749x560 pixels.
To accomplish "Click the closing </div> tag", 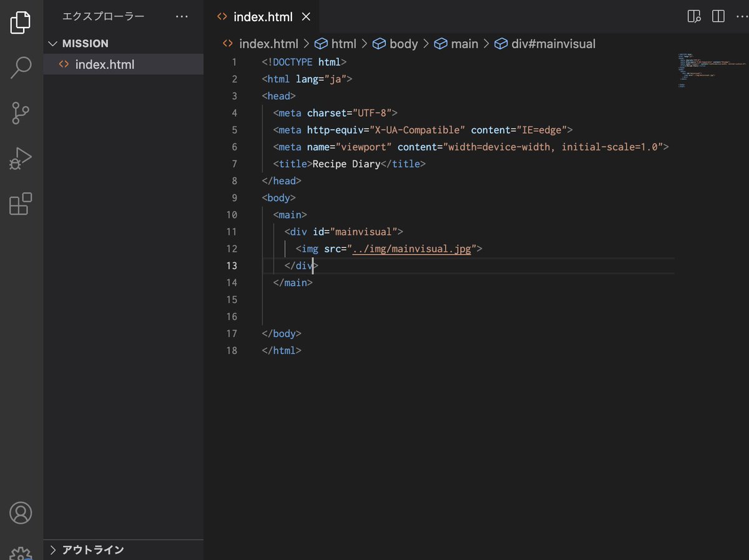I will tap(301, 266).
